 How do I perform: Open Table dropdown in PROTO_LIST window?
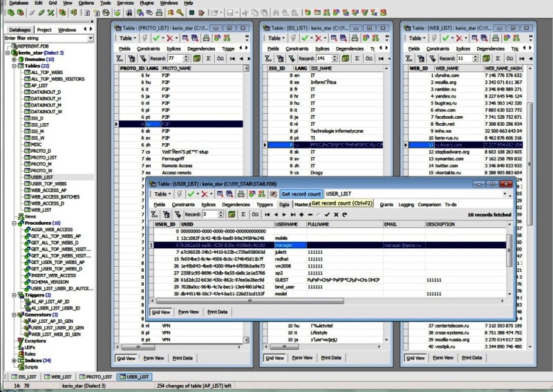[128, 38]
